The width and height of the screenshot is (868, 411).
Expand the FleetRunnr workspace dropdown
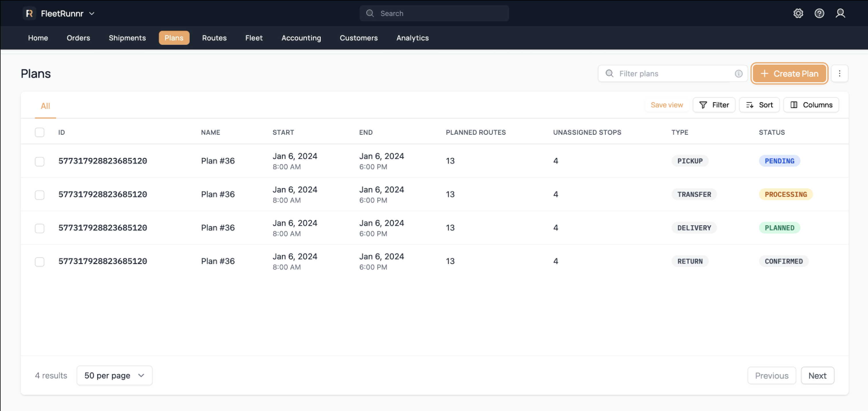(x=92, y=13)
